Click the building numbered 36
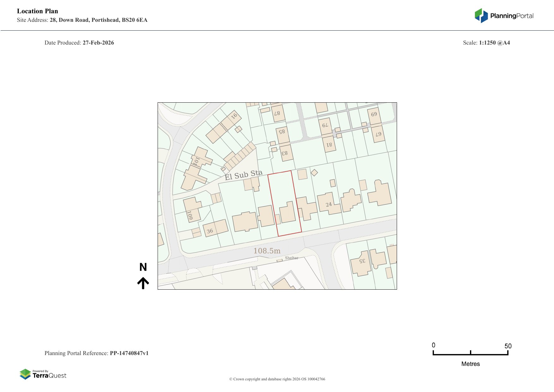 click(215, 228)
